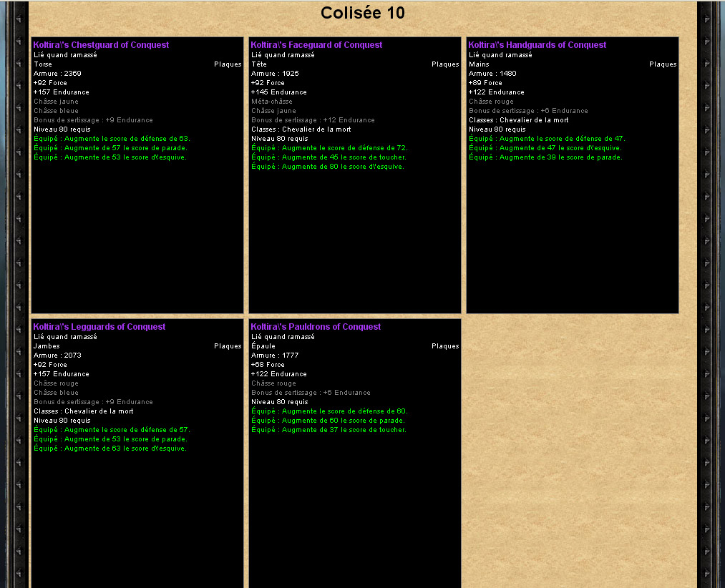Screen dimensions: 725x588
Task: Click 'Plaques' in the Handguards card
Action: 663,64
